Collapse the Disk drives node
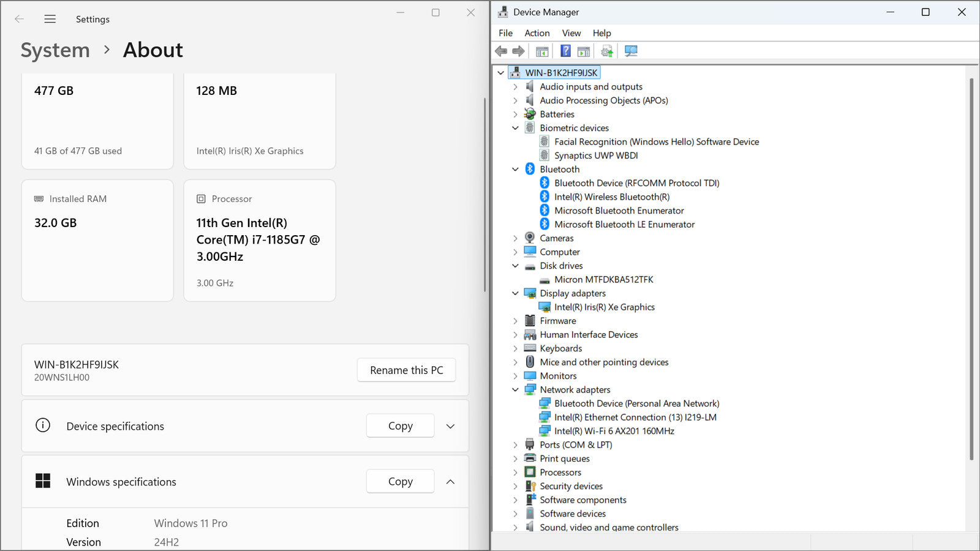This screenshot has width=980, height=551. coord(515,266)
